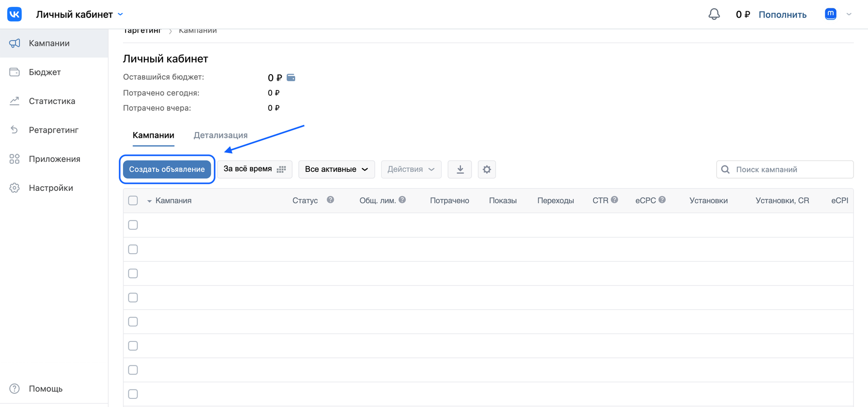868x407 pixels.
Task: Open Статистика in the sidebar
Action: pyautogui.click(x=52, y=101)
